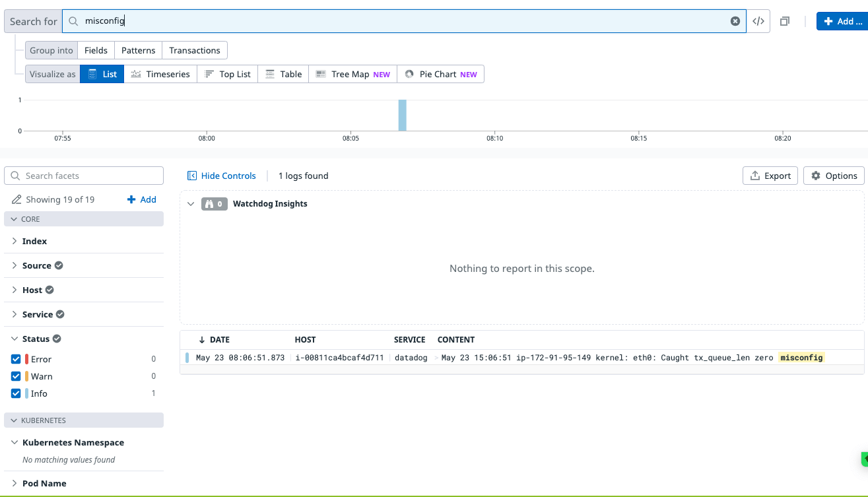The width and height of the screenshot is (868, 497).
Task: Collapse the Kubernetes Namespace facet
Action: (x=15, y=442)
